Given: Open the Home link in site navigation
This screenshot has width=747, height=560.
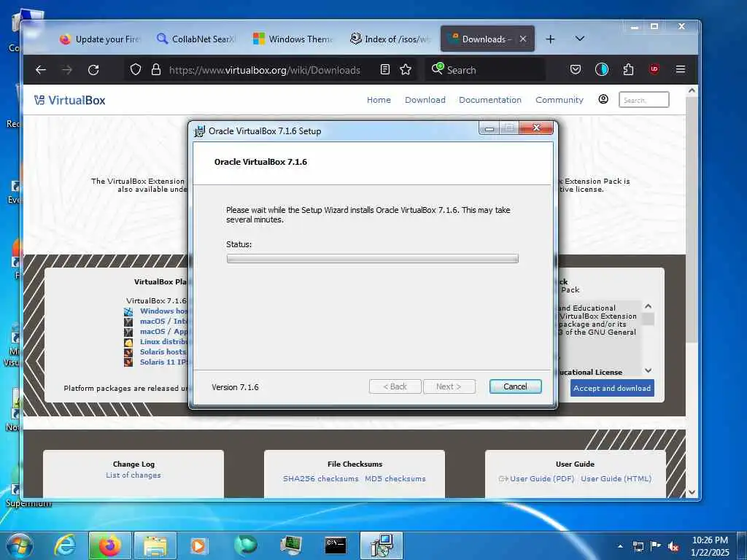Looking at the screenshot, I should (379, 100).
